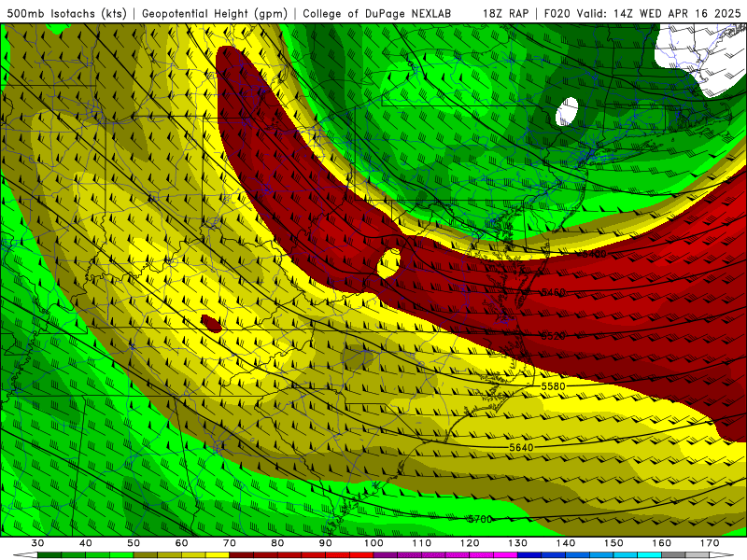
Task: Click the "College of DuPage NEXLAB" credit text
Action: click(377, 14)
